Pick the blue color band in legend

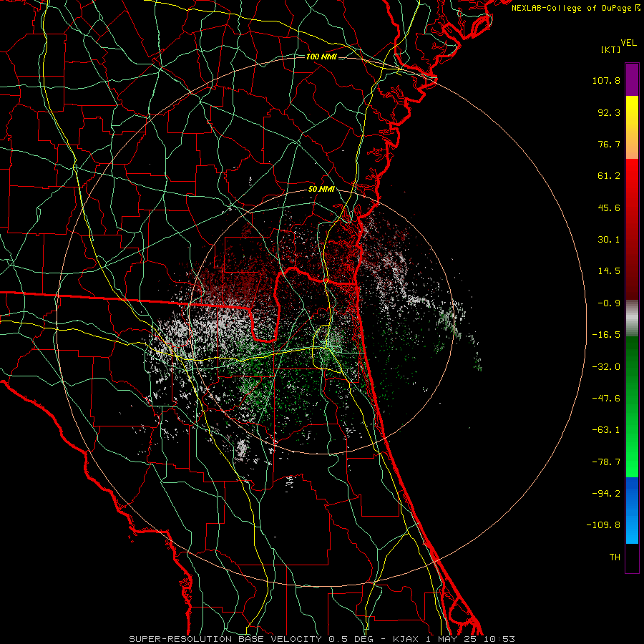(632, 510)
